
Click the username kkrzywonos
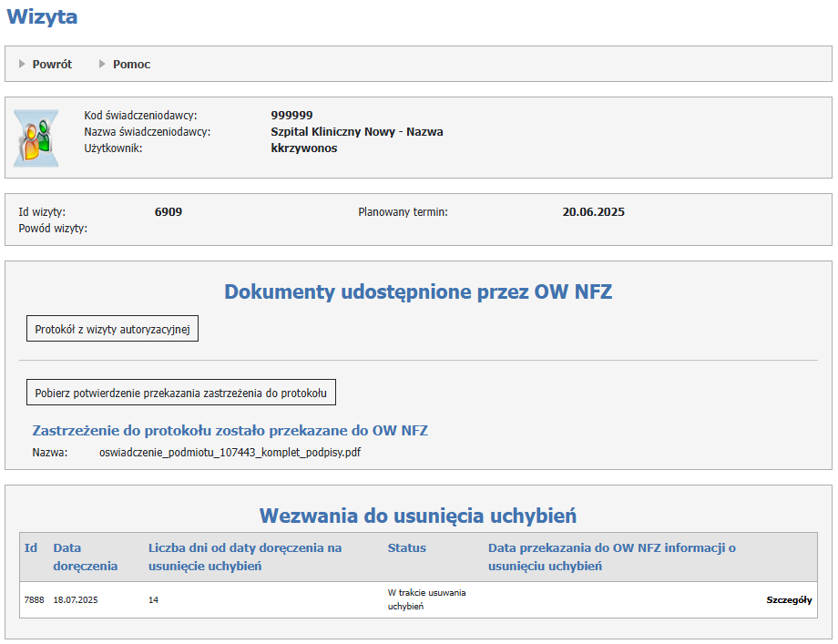304,148
